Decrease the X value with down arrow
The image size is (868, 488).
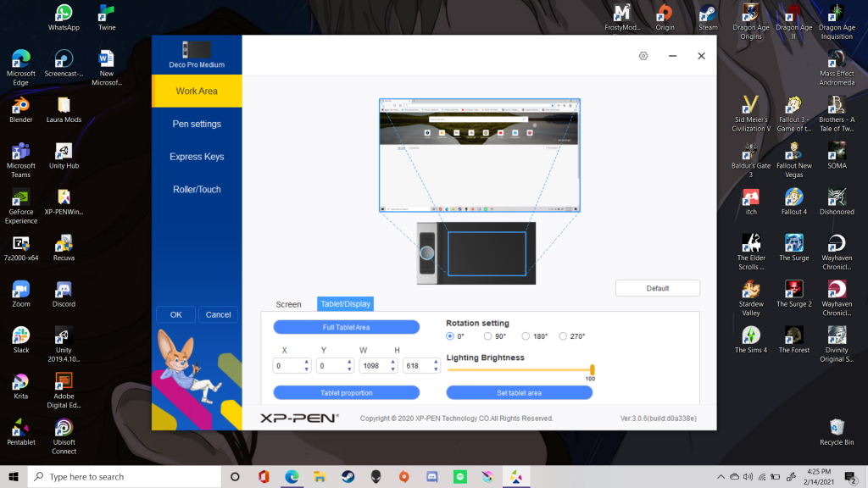[306, 369]
